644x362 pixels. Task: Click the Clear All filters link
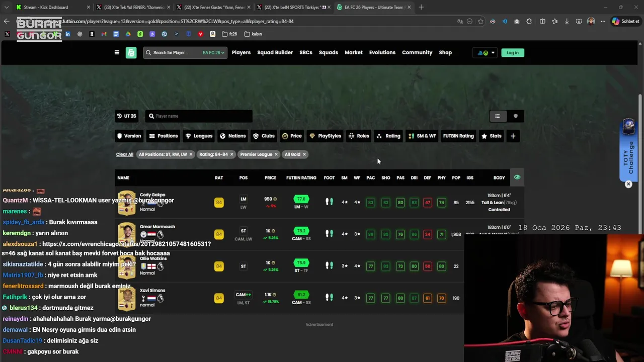(x=125, y=154)
